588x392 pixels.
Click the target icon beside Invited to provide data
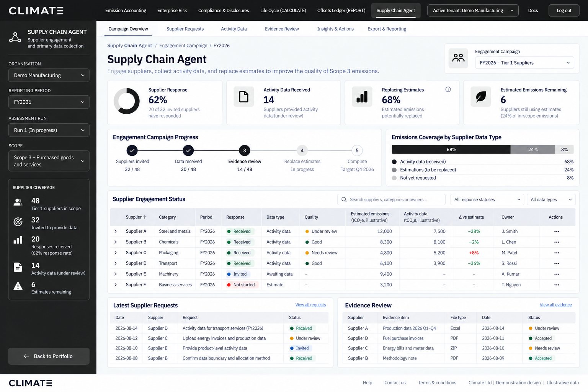tap(18, 222)
